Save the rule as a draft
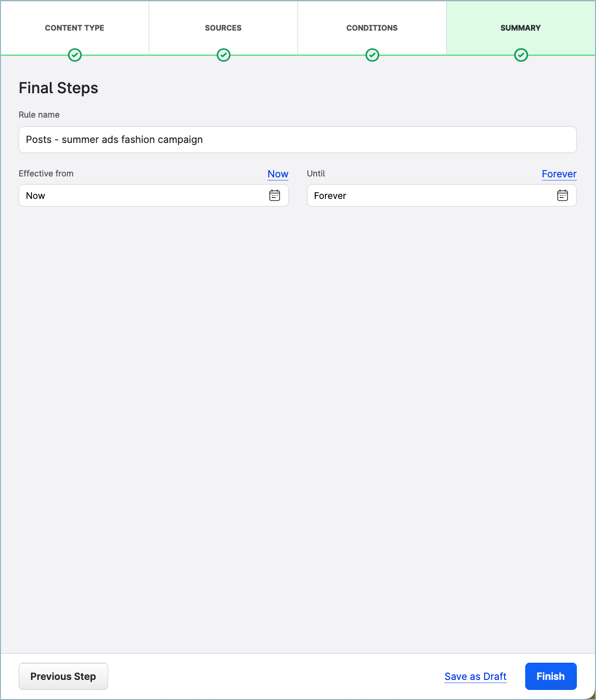The width and height of the screenshot is (596, 700). [x=475, y=676]
